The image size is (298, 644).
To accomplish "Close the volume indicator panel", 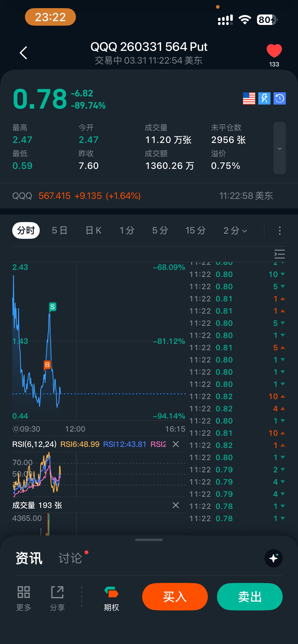I will point(176,505).
